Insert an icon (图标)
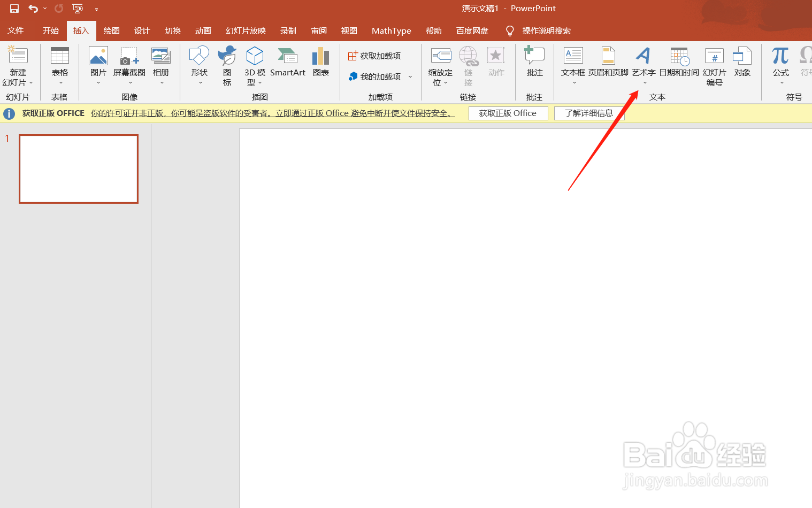This screenshot has width=812, height=508. point(227,66)
